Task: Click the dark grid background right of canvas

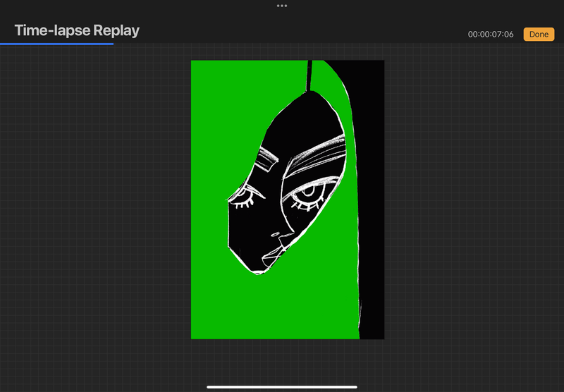Action: point(472,212)
